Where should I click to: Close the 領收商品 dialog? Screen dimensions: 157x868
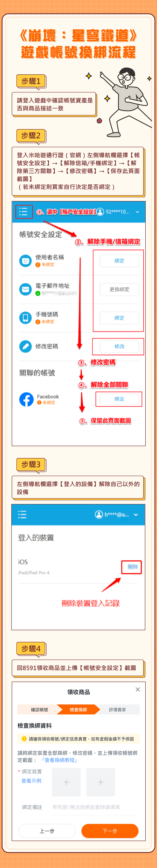pyautogui.click(x=138, y=689)
